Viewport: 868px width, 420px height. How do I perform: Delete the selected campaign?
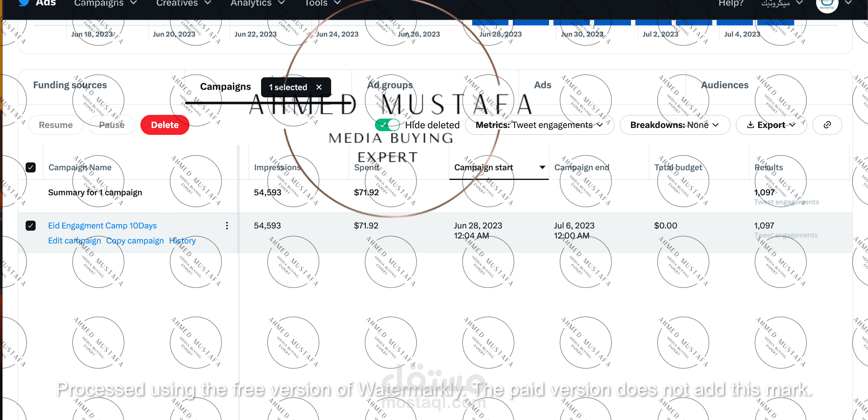coord(165,125)
